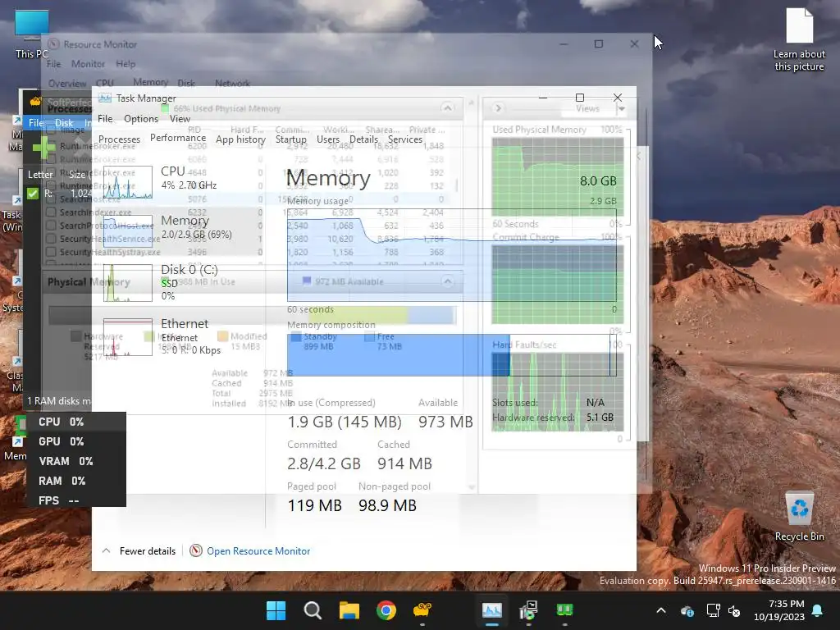Screen dimensions: 840x630
Task: Collapse the Physical Memory section chevron
Action: [447, 281]
